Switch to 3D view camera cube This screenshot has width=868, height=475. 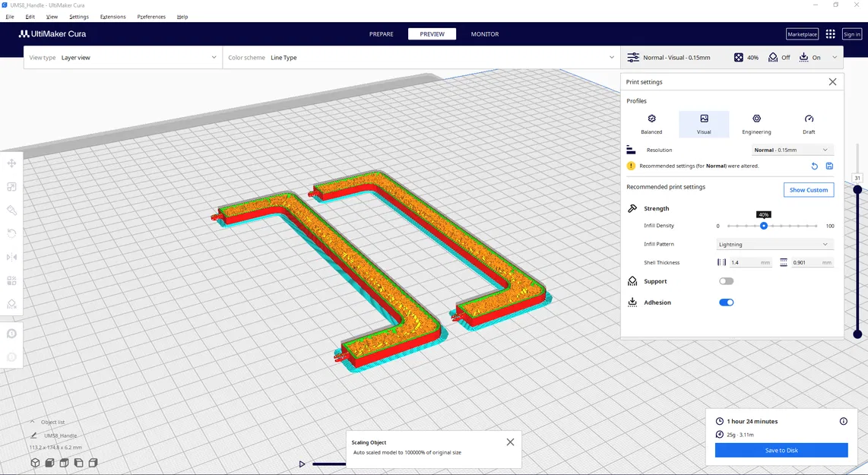(x=35, y=463)
